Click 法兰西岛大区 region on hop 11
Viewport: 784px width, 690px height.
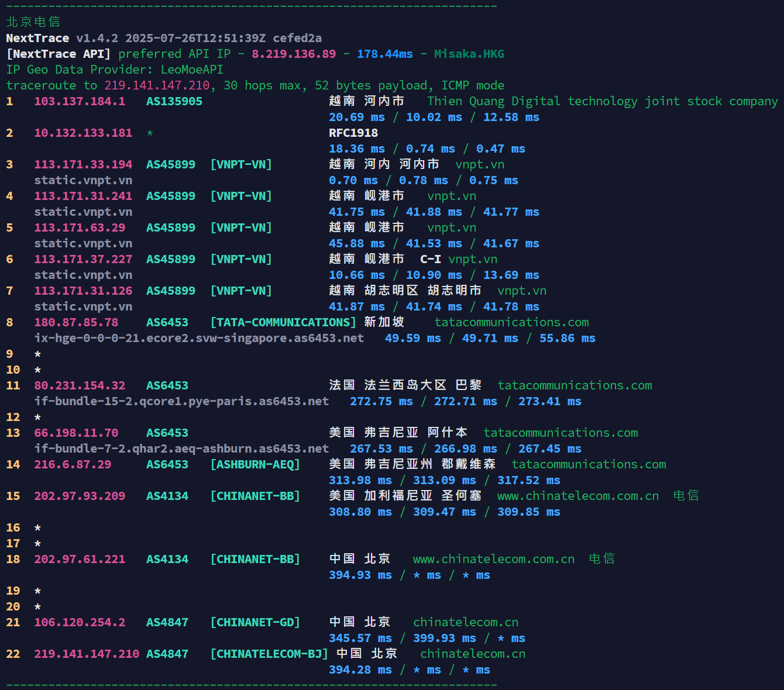[405, 385]
